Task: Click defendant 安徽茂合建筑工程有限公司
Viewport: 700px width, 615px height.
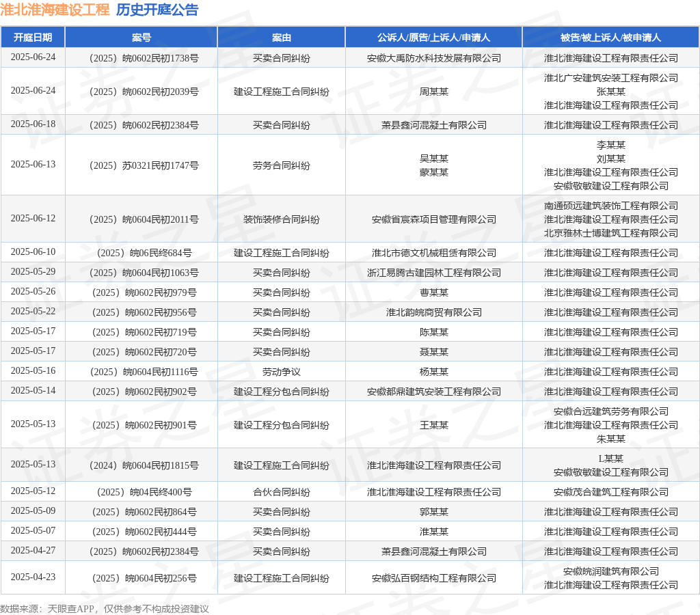Action: (610, 492)
